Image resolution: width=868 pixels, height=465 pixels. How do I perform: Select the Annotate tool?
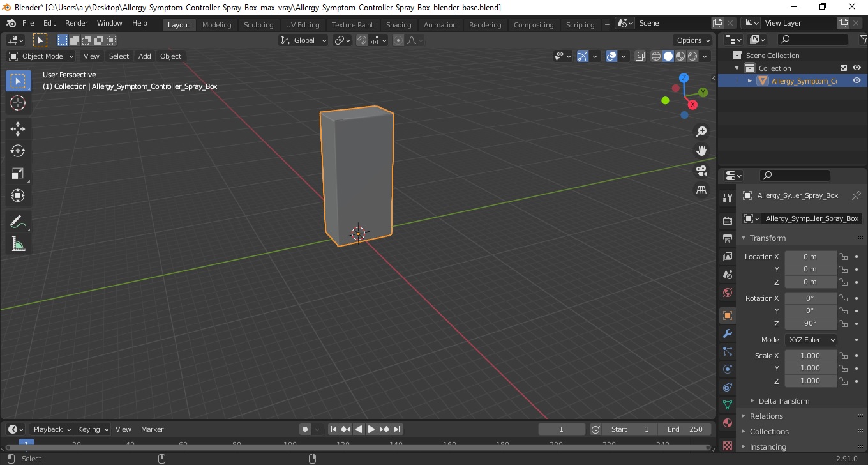pyautogui.click(x=18, y=222)
